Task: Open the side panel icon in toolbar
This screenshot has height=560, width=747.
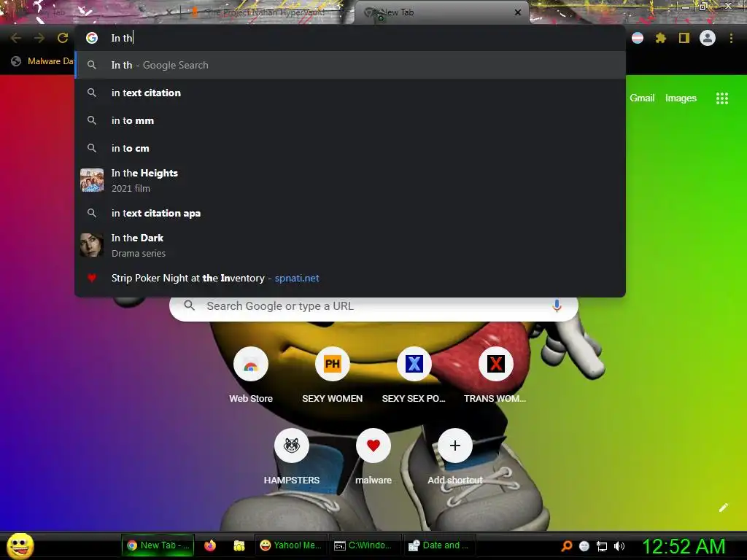Action: click(684, 38)
